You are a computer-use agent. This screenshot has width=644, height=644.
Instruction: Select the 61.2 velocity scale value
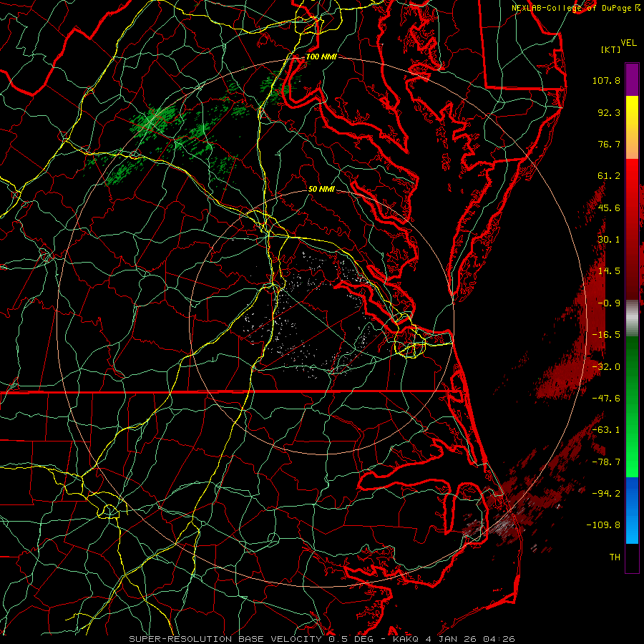coord(609,176)
